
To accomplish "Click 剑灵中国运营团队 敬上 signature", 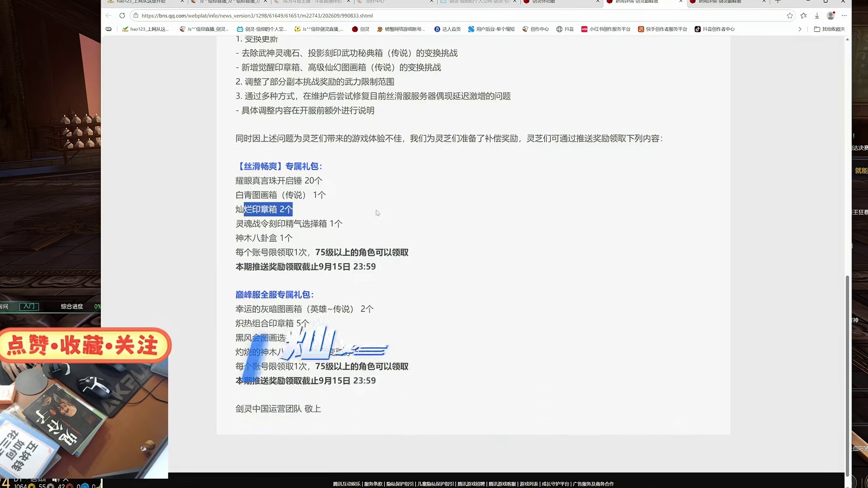I will [278, 409].
